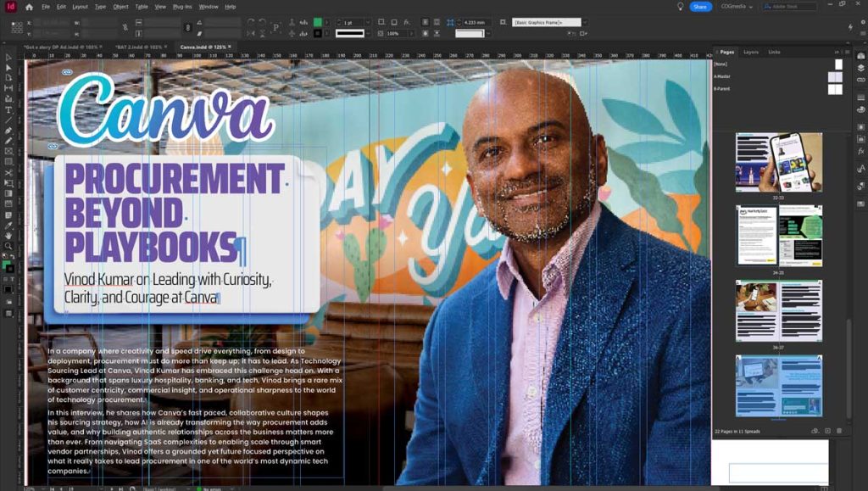This screenshot has height=491, width=868.
Task: Switch to the BAT 2.indd document tab
Action: pos(138,47)
